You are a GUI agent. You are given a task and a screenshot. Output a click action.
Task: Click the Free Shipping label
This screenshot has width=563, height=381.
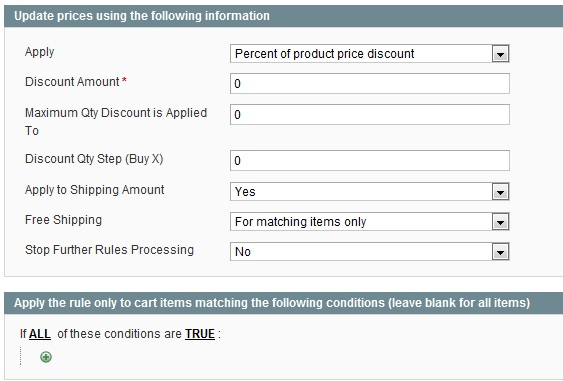[x=64, y=220]
